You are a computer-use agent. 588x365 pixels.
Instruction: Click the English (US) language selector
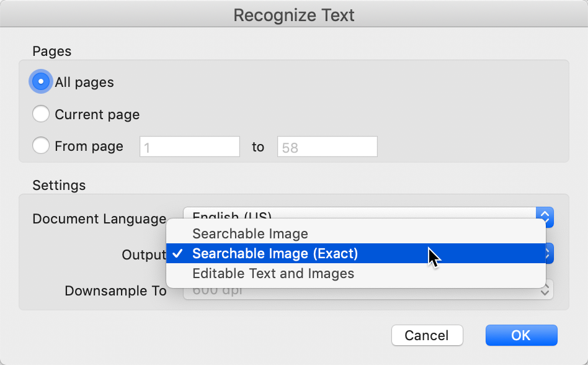point(233,217)
